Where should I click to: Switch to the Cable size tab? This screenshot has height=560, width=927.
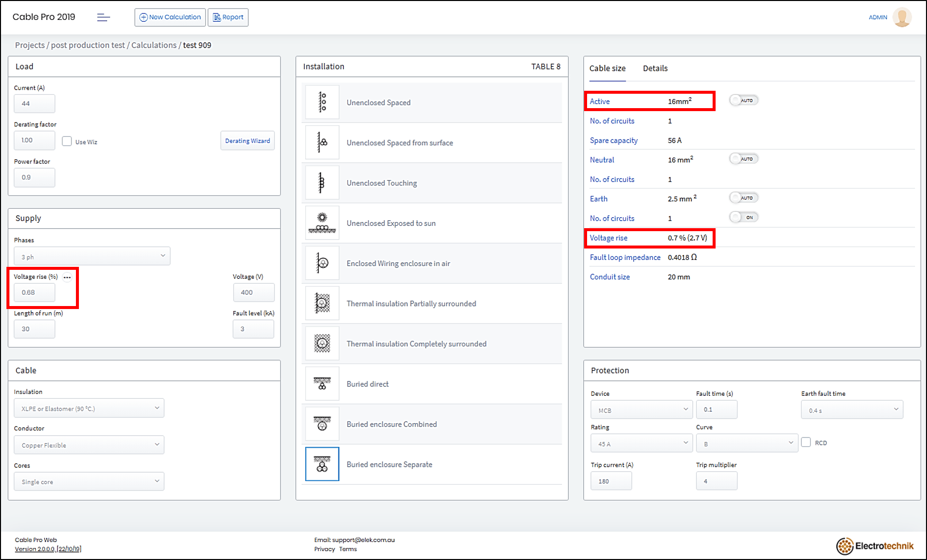(607, 68)
